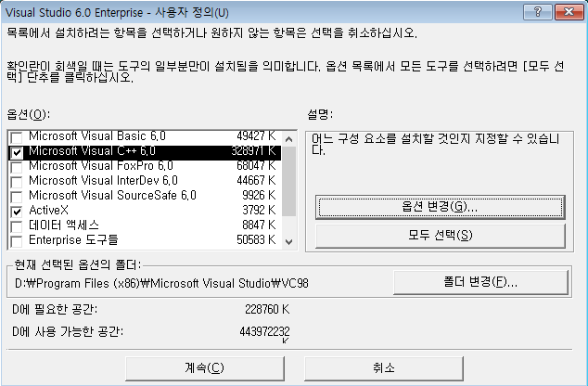588x386 pixels.
Task: Select the Microsoft Visual SourceSafe 6.0 row text
Action: coord(112,196)
